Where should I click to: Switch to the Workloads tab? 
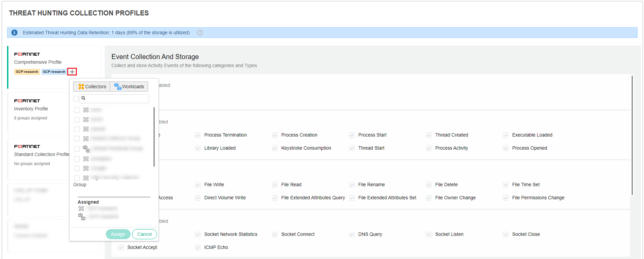click(129, 87)
